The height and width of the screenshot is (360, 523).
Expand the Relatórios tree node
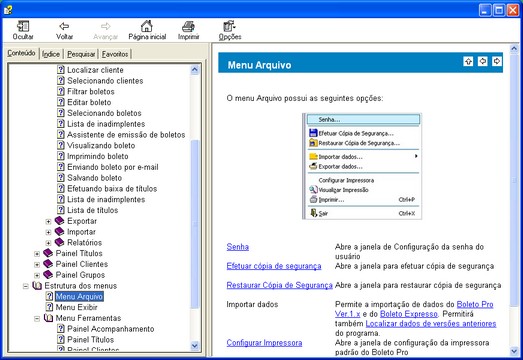click(48, 243)
